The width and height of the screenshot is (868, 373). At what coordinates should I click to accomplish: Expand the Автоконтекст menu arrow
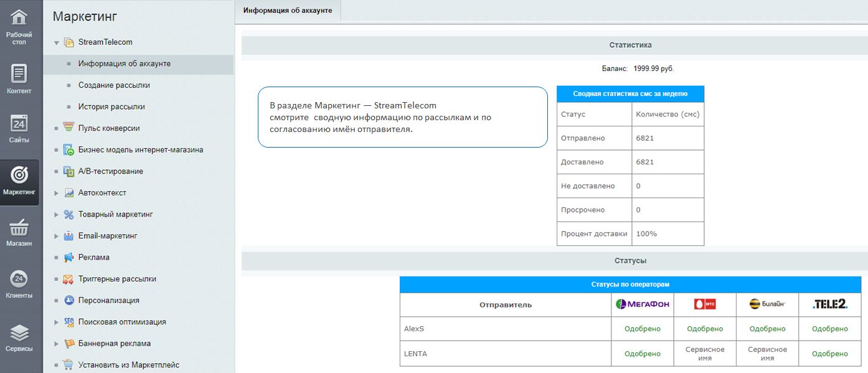(x=57, y=193)
